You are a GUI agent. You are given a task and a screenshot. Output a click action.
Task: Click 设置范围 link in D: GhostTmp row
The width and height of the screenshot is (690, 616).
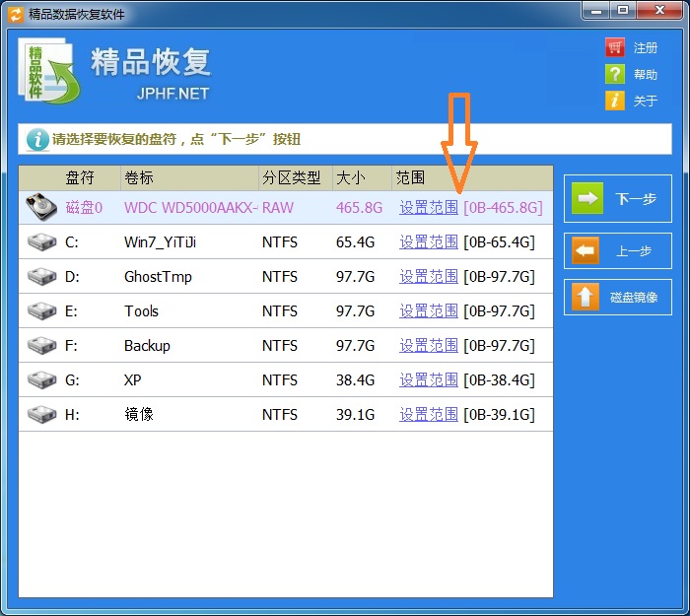point(429,276)
